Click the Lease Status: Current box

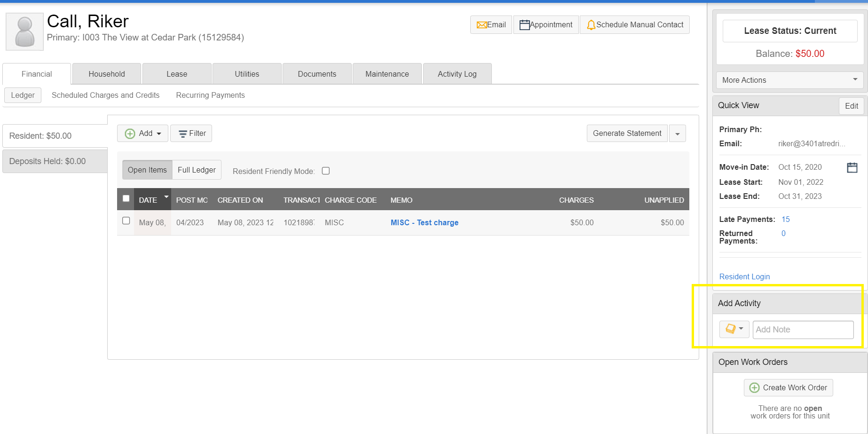[x=790, y=31]
